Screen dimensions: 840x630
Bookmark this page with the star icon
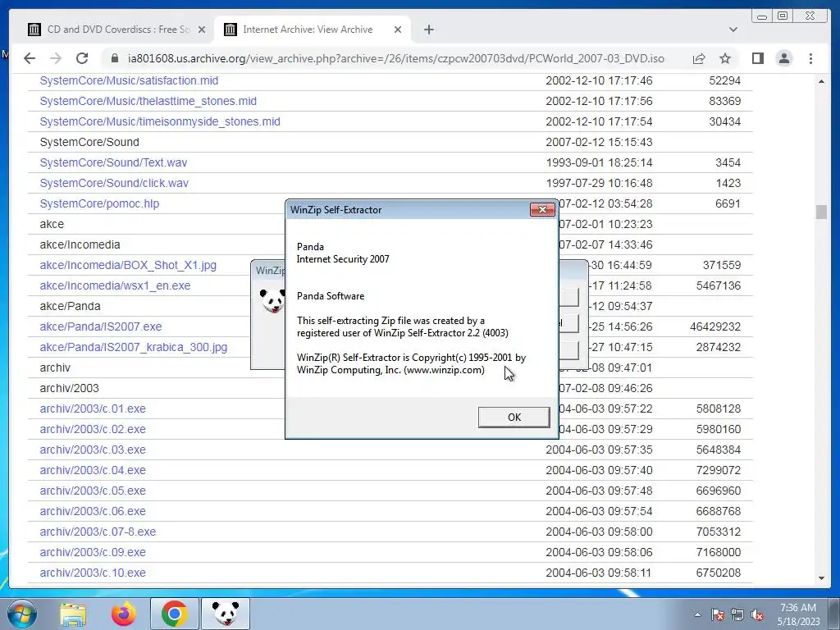tap(725, 58)
